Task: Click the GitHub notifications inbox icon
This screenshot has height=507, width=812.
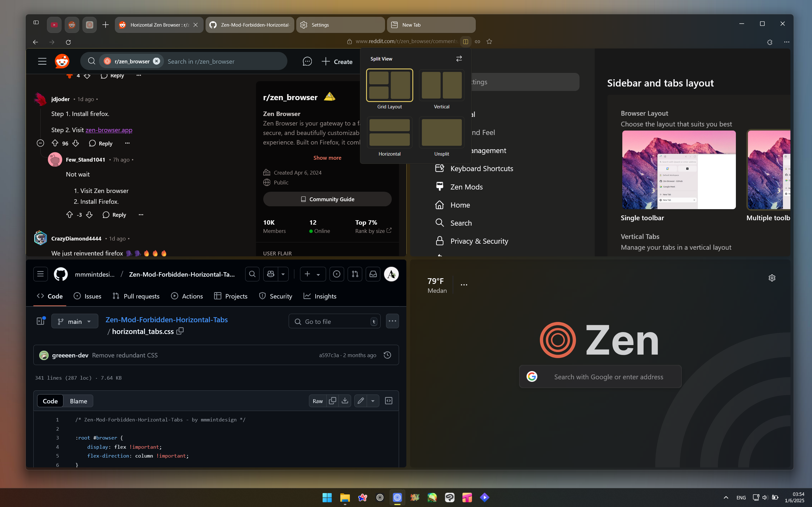Action: 372,274
